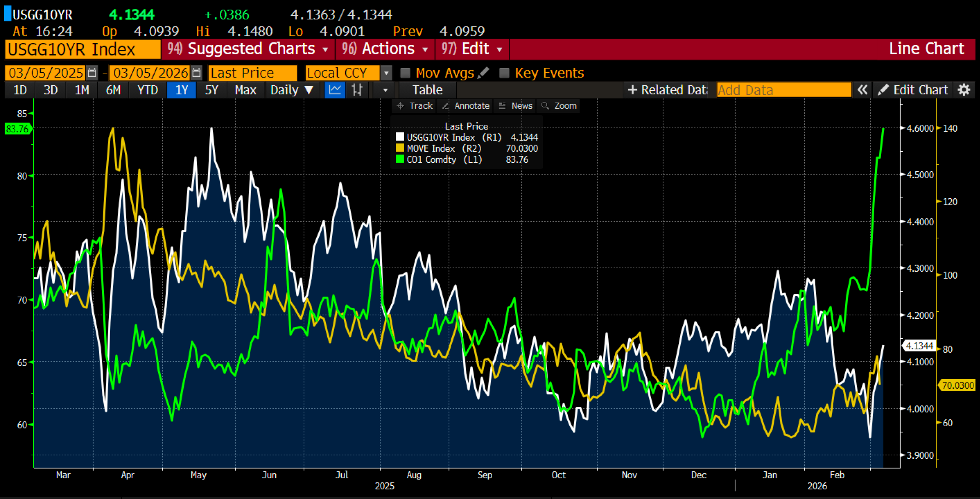This screenshot has width=980, height=499.
Task: Select the bar chart type icon
Action: (357, 90)
